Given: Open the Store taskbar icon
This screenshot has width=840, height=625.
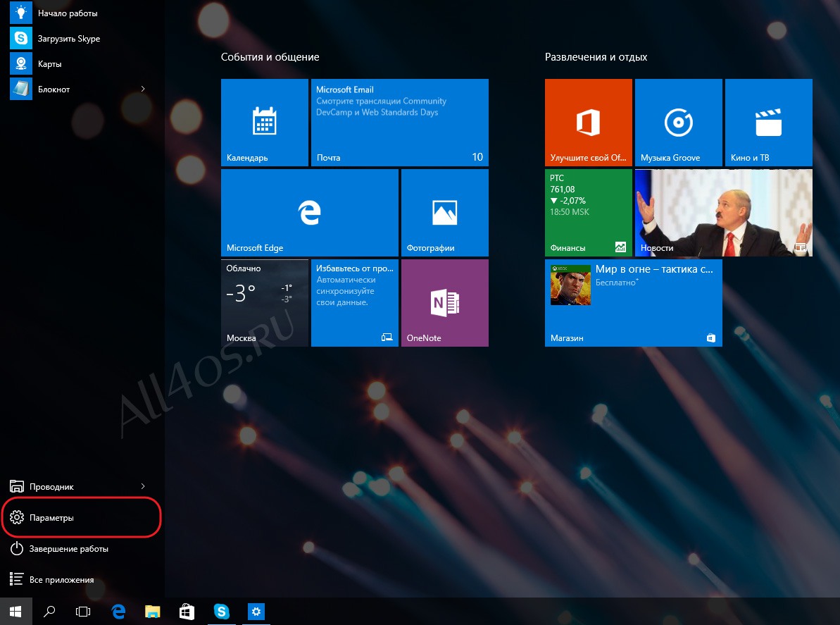Looking at the screenshot, I should tap(187, 612).
